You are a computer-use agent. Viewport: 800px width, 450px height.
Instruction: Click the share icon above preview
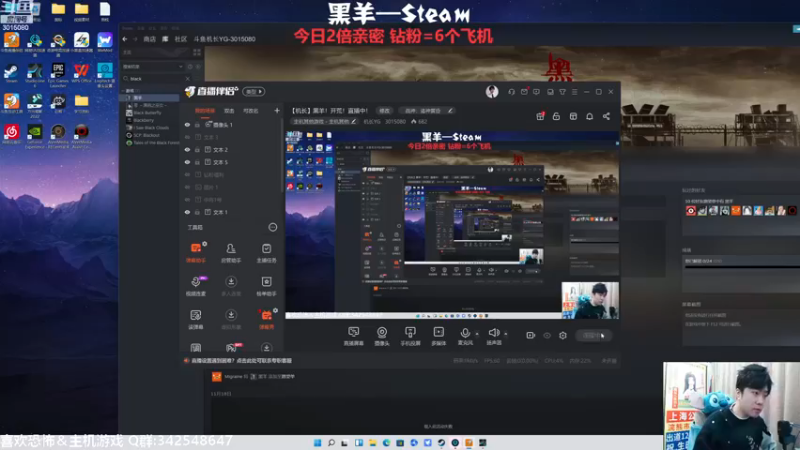606,116
